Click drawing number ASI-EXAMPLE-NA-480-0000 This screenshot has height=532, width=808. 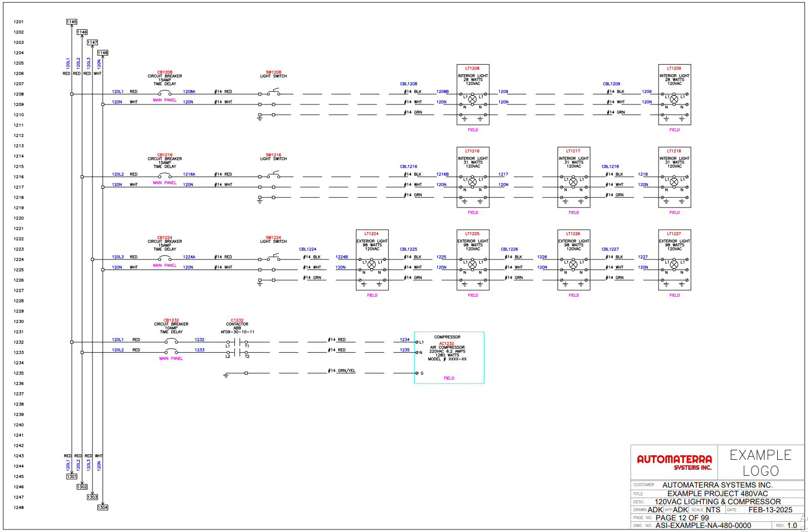coord(703,525)
